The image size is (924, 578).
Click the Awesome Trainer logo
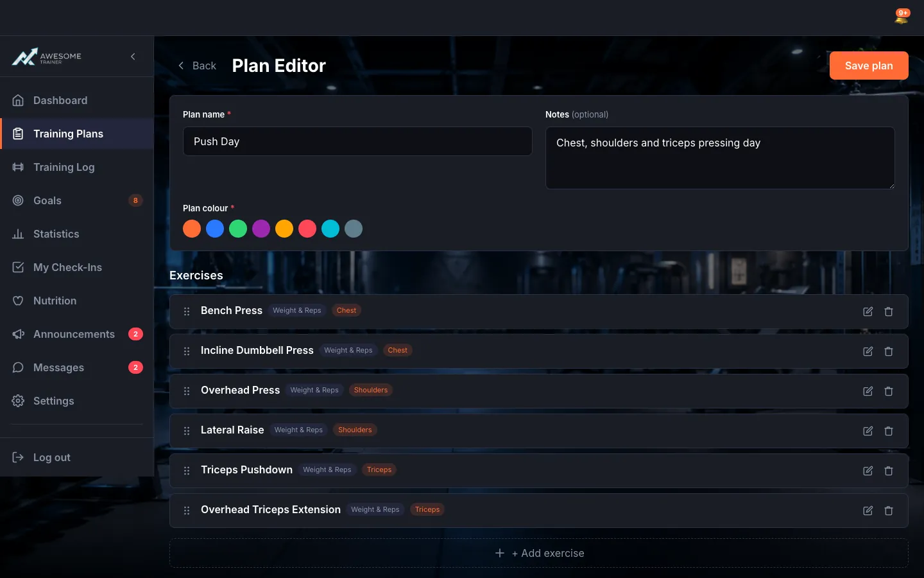47,57
